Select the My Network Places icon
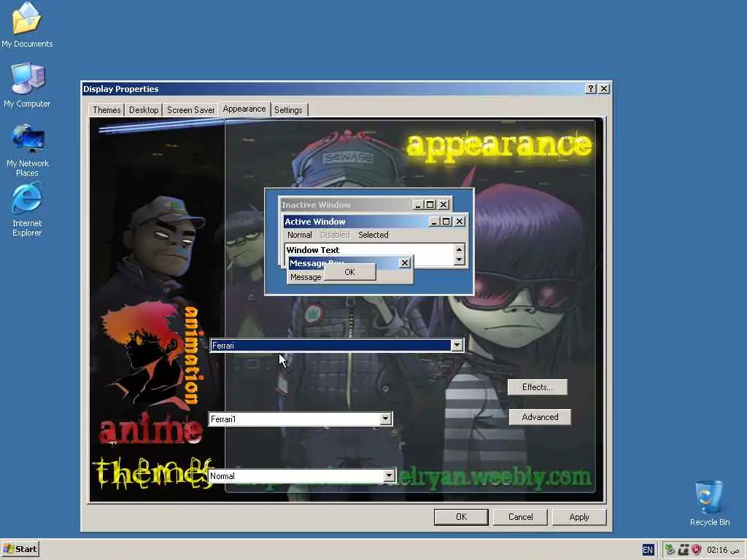This screenshot has height=560, width=747. [27, 150]
